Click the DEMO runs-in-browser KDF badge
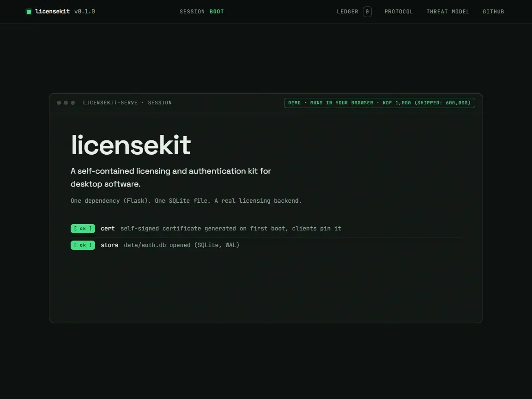 (379, 103)
